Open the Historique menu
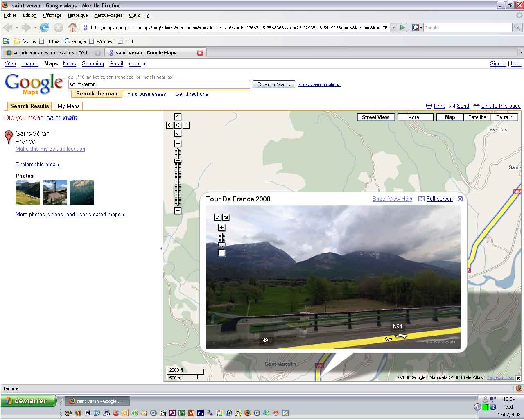Image resolution: width=524 pixels, height=420 pixels. click(78, 15)
